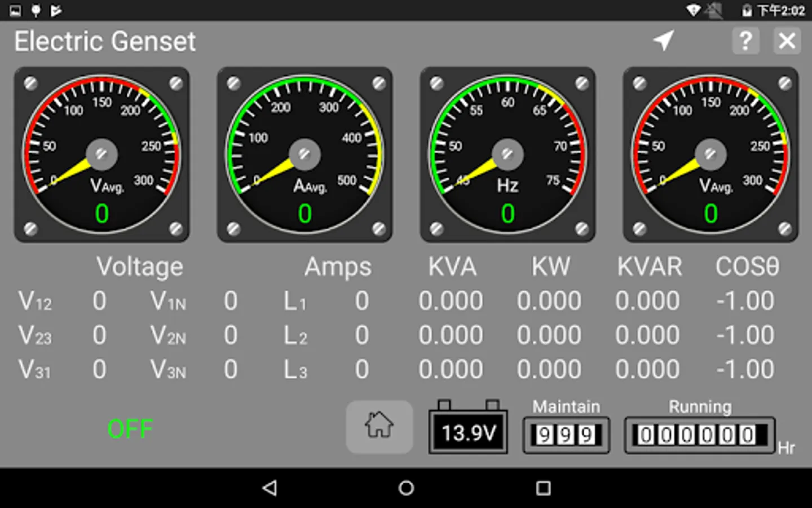Click the KW value 0.000 in L2 row
Screen dimensions: 812x508
[x=549, y=336]
